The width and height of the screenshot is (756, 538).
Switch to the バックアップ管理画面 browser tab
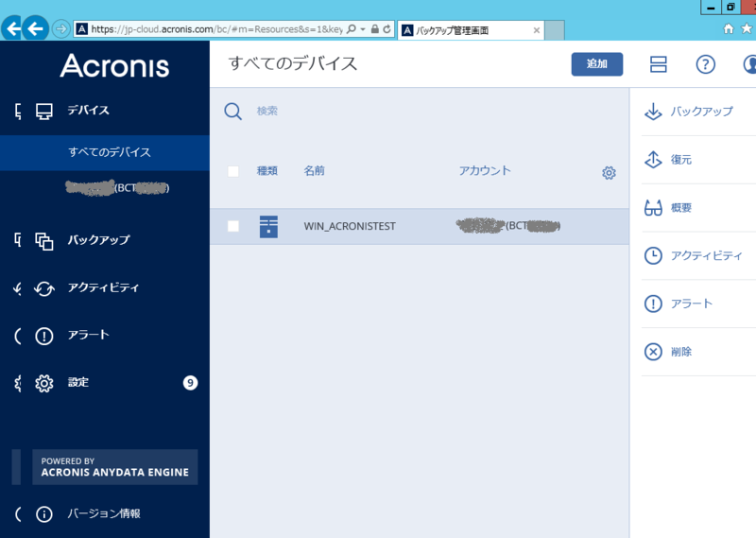pyautogui.click(x=471, y=30)
